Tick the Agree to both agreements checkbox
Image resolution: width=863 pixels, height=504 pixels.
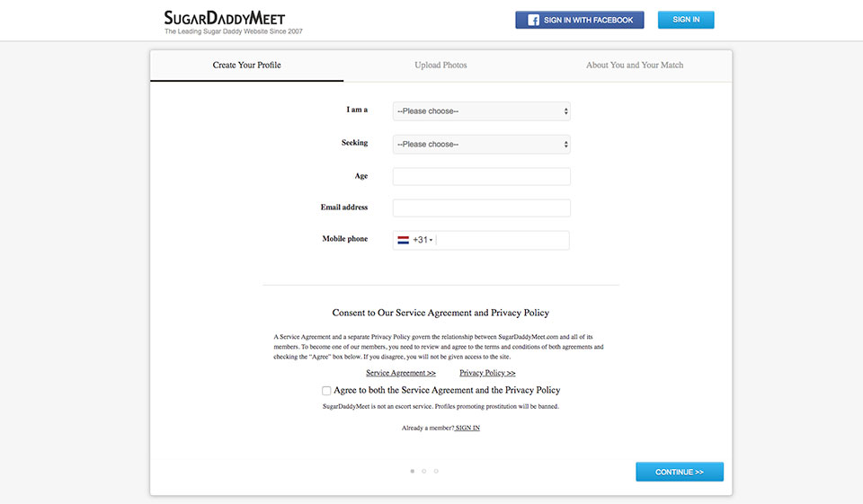click(326, 391)
